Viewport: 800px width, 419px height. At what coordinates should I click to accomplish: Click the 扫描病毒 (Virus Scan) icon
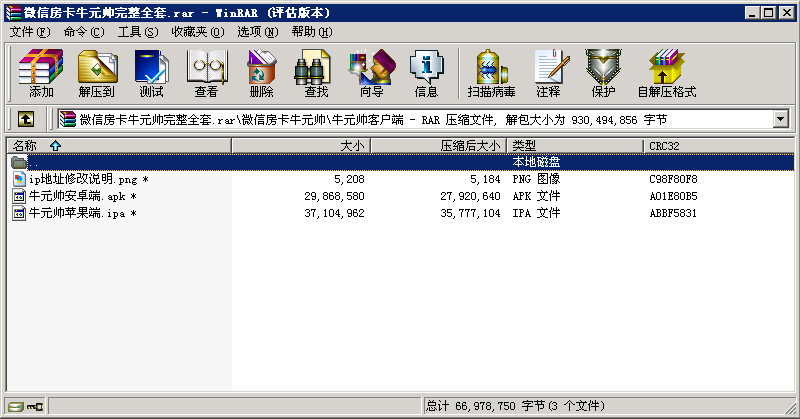click(490, 74)
